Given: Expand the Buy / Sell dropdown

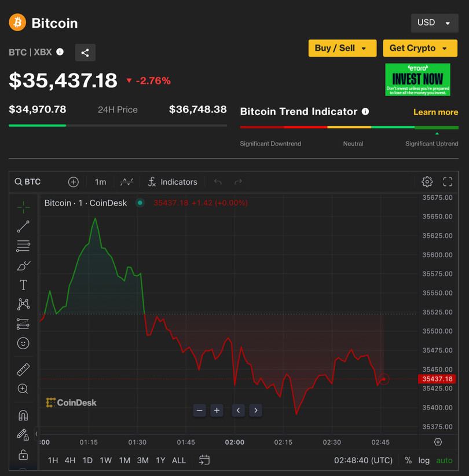Looking at the screenshot, I should (x=342, y=48).
